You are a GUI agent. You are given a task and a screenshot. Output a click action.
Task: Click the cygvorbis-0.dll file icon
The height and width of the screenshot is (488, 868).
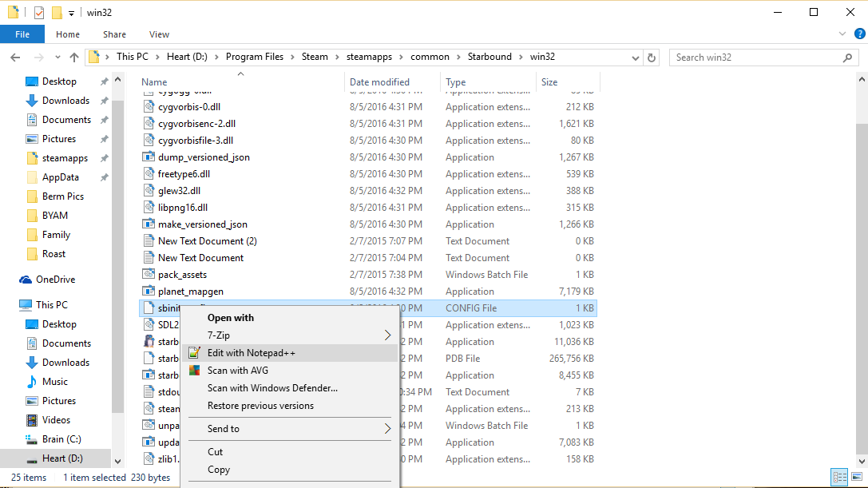coord(149,107)
